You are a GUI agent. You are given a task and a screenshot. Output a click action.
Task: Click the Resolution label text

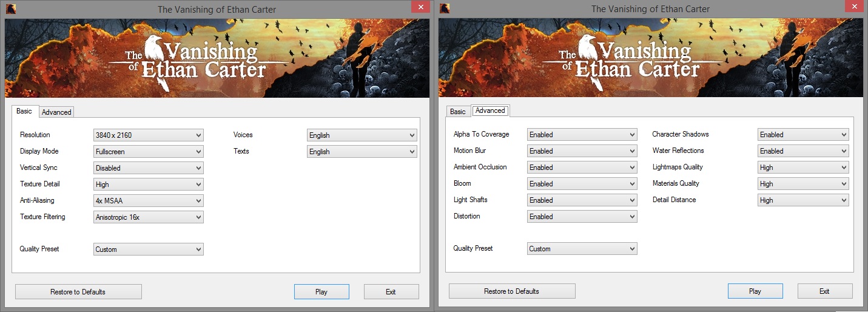[x=35, y=135]
